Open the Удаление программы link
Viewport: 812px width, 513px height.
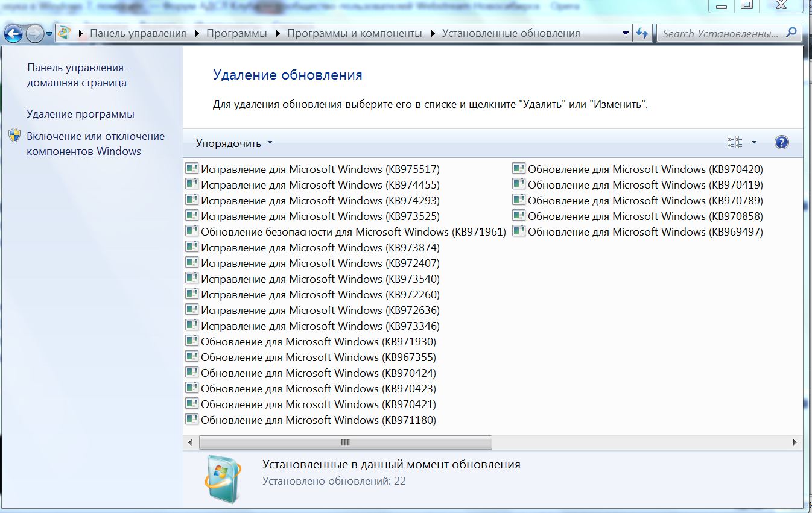80,114
